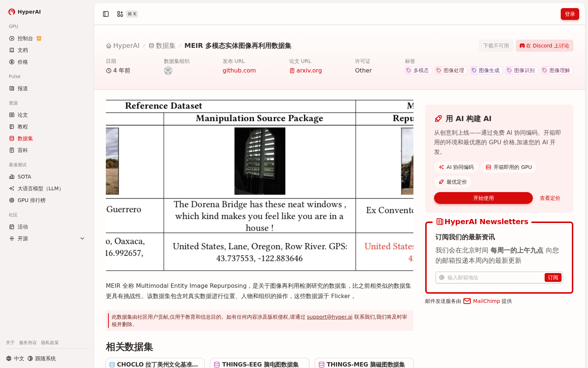Toggle the sidebar panel icon
The height and width of the screenshot is (368, 588).
[x=106, y=14]
